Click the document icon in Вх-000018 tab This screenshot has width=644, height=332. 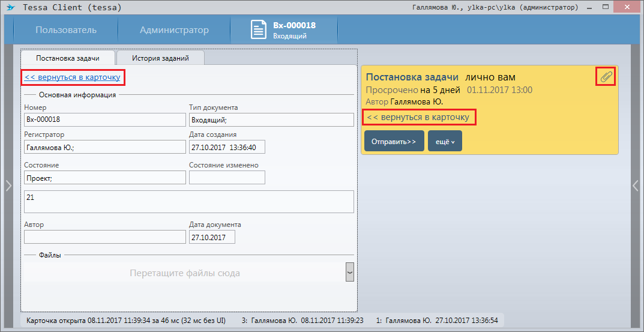(x=258, y=30)
